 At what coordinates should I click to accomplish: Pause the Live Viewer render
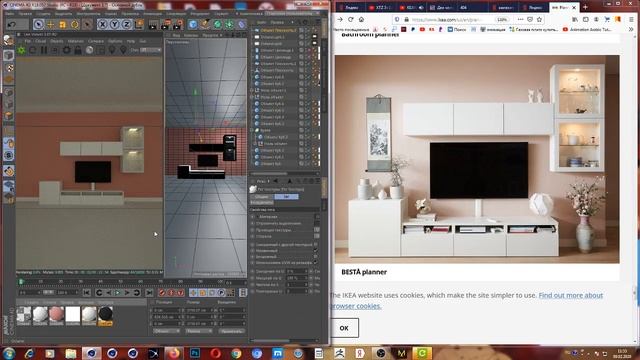[x=44, y=50]
